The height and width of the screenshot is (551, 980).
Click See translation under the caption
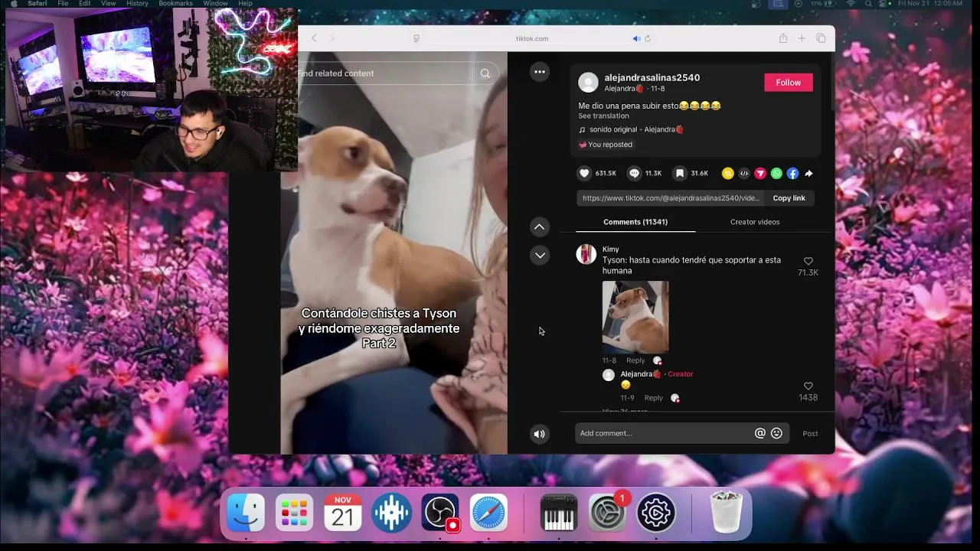(603, 116)
